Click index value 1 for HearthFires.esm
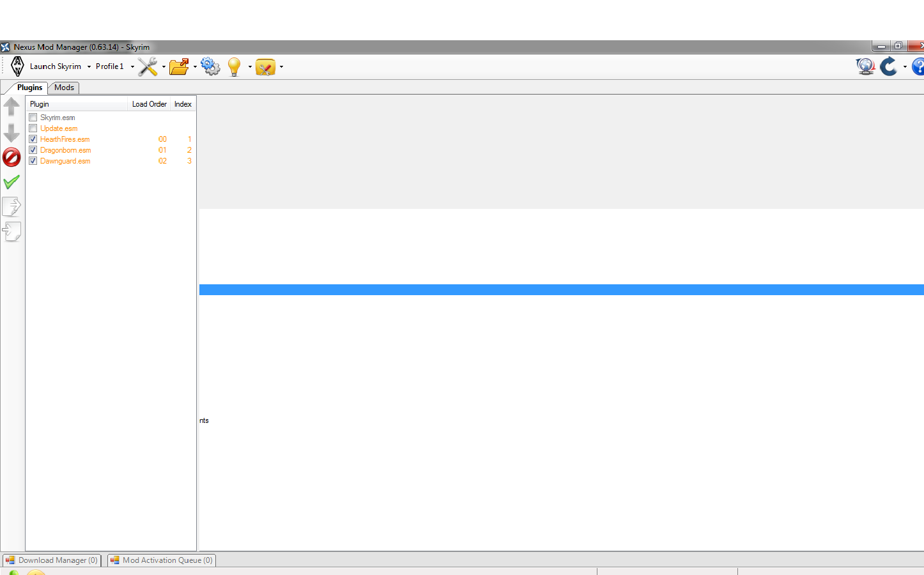Screen dimensions: 924x575 pos(189,139)
